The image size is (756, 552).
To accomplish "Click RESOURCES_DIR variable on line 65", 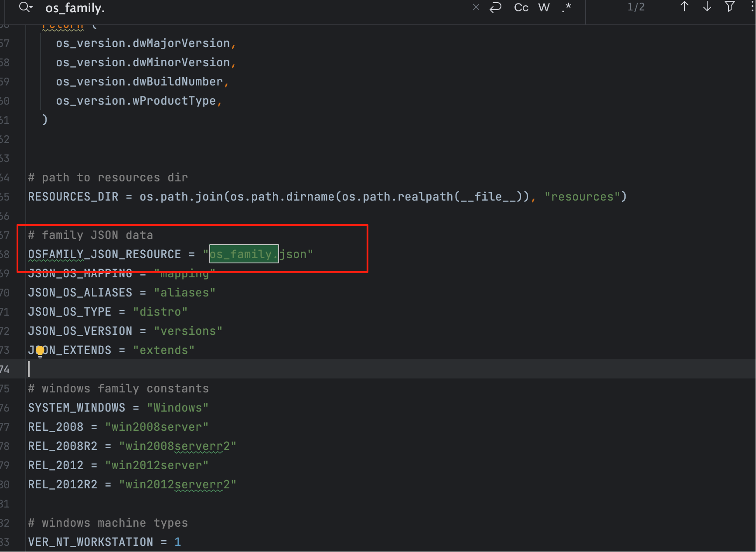I will point(73,197).
